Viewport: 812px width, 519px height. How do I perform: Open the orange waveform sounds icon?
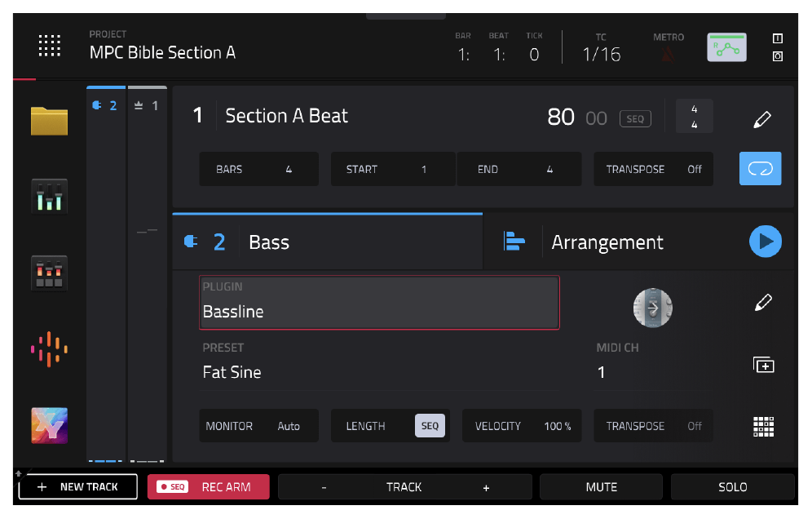click(x=49, y=349)
